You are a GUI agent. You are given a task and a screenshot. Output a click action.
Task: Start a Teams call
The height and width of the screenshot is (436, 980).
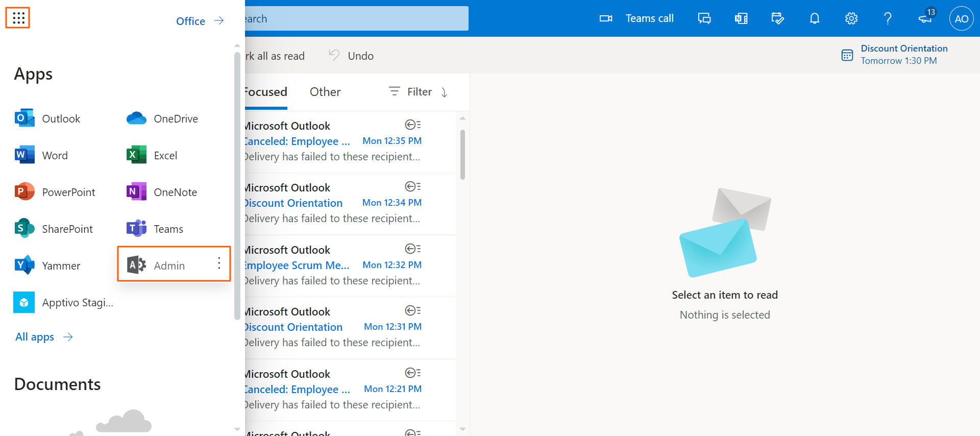636,19
